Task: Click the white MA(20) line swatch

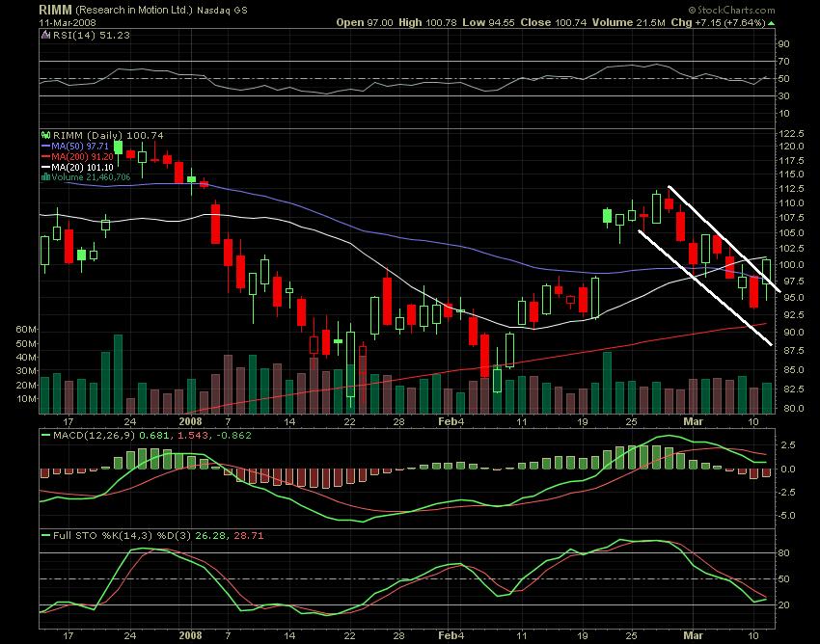Action: (45, 168)
